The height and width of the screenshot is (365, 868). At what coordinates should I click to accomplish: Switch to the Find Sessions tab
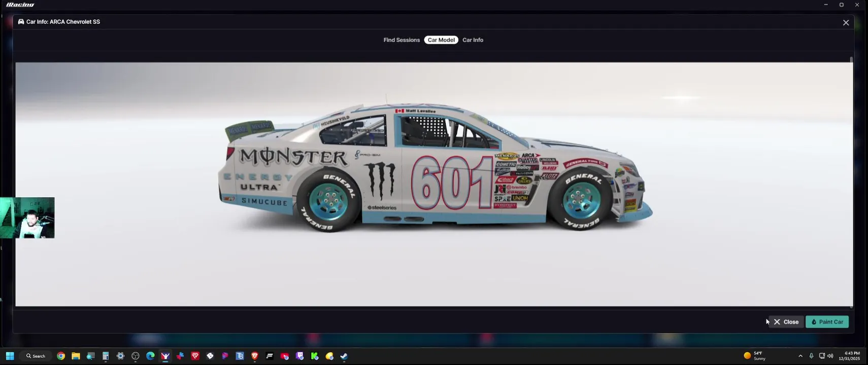tap(402, 40)
